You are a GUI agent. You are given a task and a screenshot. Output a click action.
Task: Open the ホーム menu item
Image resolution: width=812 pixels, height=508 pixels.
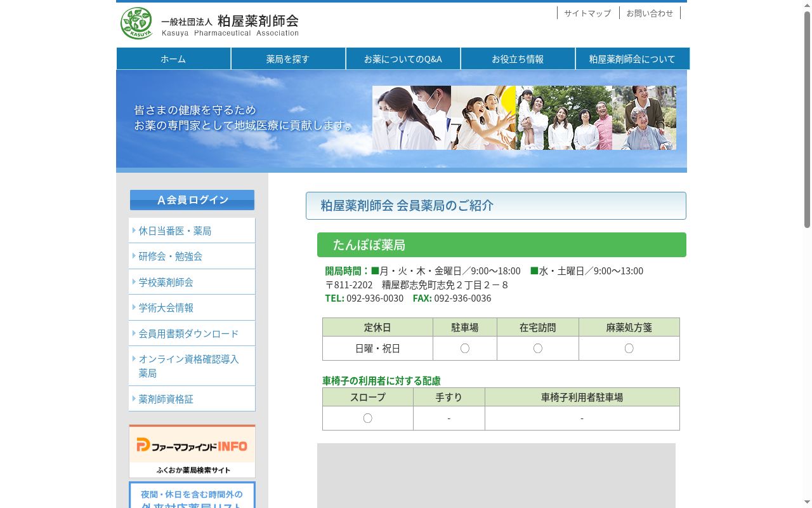[x=173, y=58]
